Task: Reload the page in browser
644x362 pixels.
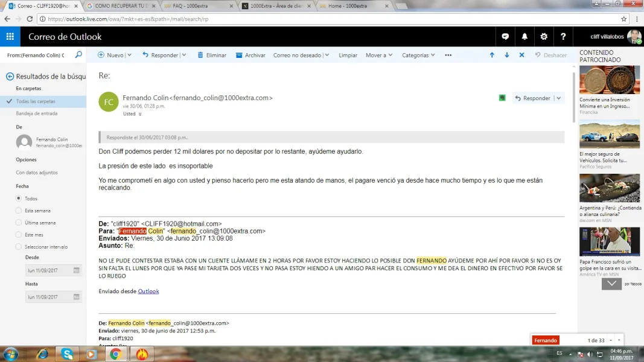Action: tap(30, 19)
